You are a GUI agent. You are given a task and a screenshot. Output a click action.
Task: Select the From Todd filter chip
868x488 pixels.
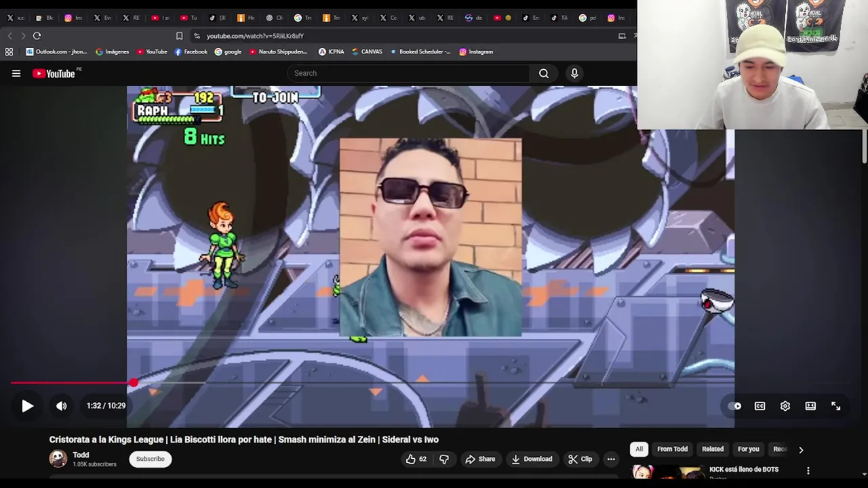click(x=672, y=449)
